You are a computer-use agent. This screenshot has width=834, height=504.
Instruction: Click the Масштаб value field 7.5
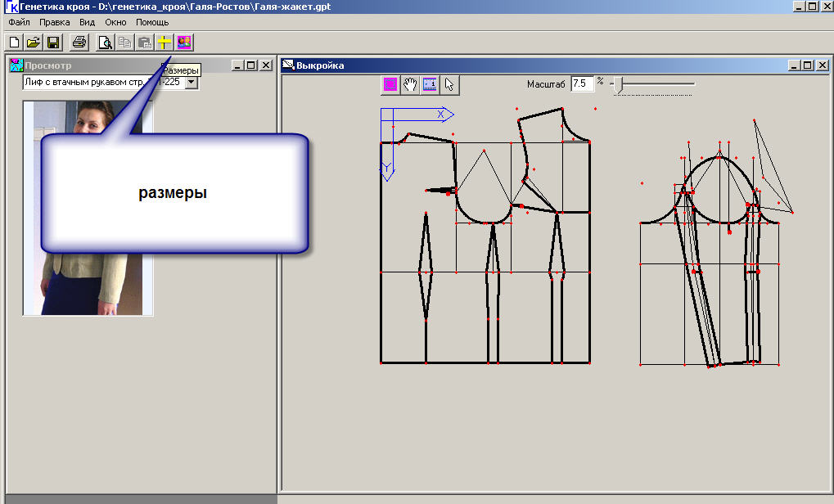pos(582,83)
